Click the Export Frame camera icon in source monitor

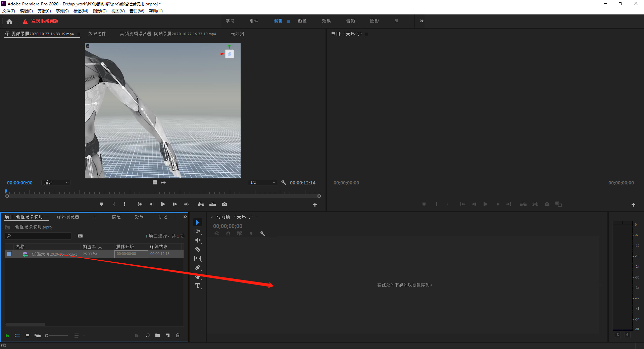[x=225, y=204]
